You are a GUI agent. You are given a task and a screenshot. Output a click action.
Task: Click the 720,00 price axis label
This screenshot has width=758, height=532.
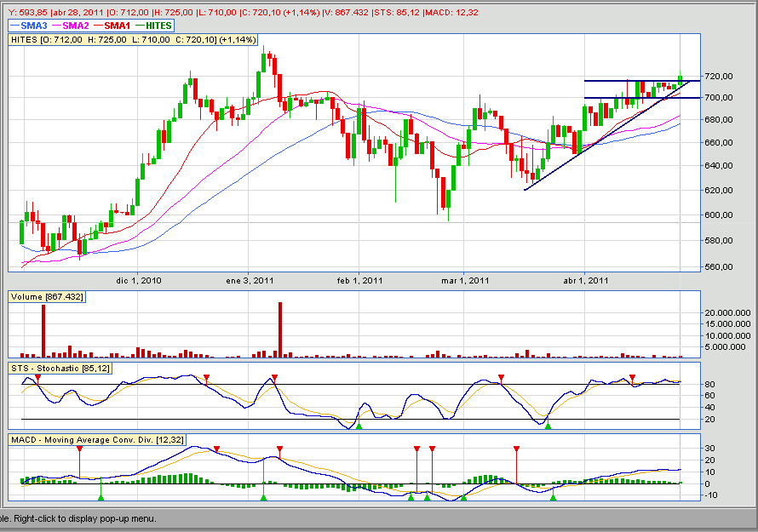tap(719, 77)
